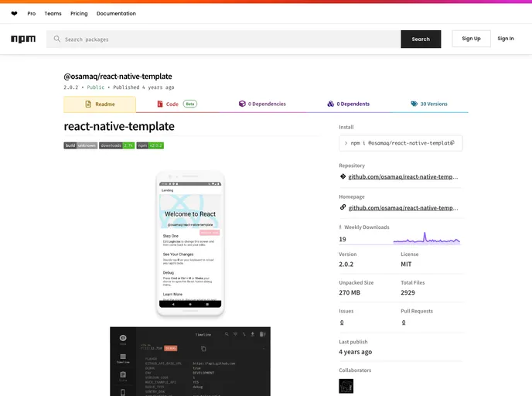Click the git diamond icon beside Repository link

343,176
